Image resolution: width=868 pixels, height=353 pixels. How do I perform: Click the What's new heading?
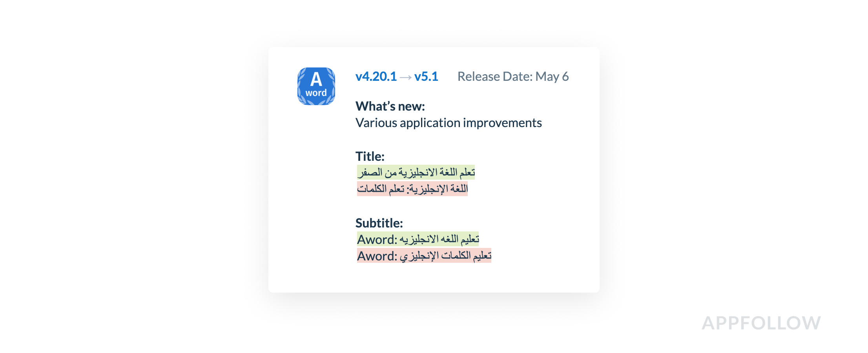coord(390,106)
